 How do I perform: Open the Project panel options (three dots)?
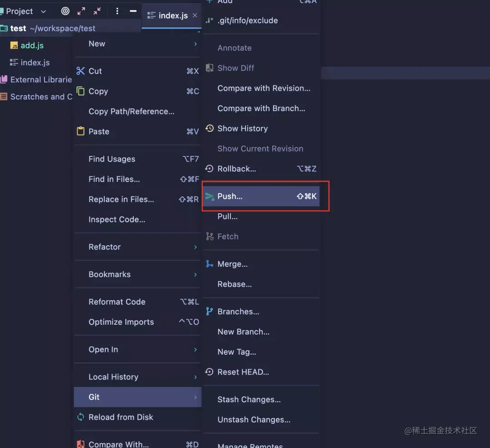click(117, 11)
